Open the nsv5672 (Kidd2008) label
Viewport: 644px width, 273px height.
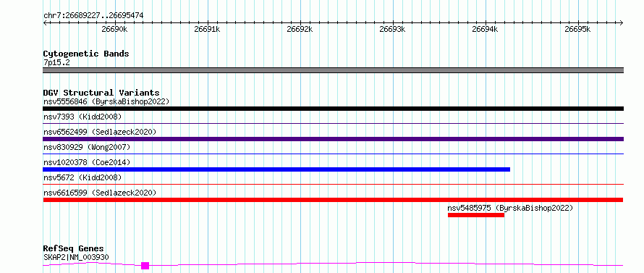[82, 177]
